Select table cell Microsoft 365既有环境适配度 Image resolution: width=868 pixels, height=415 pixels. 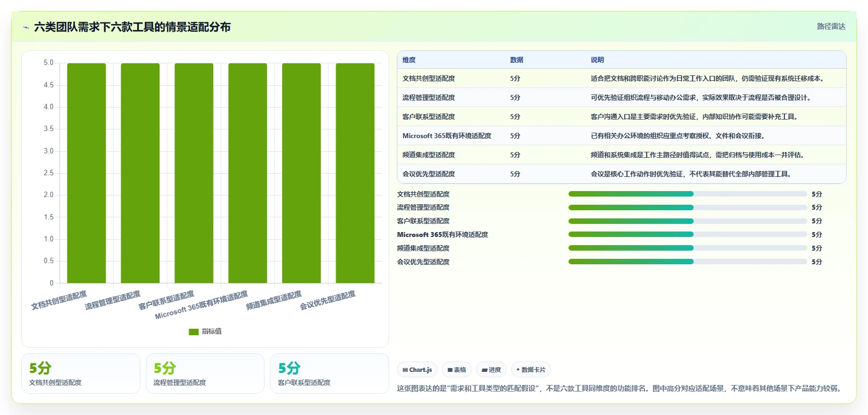coord(447,136)
